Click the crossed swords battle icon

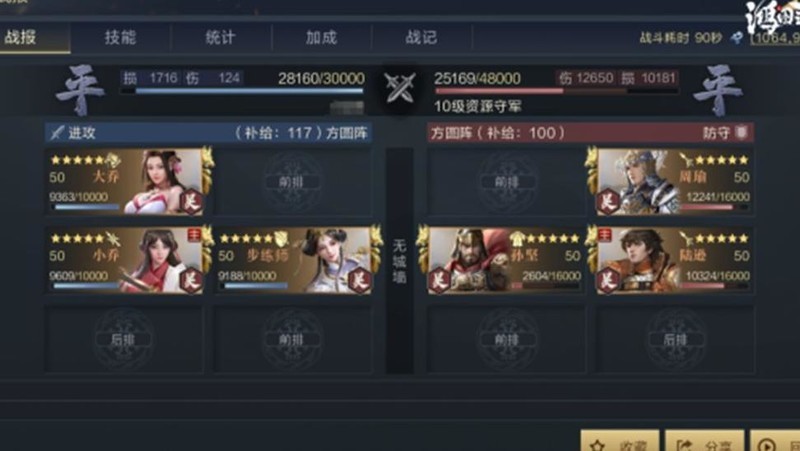coord(400,88)
